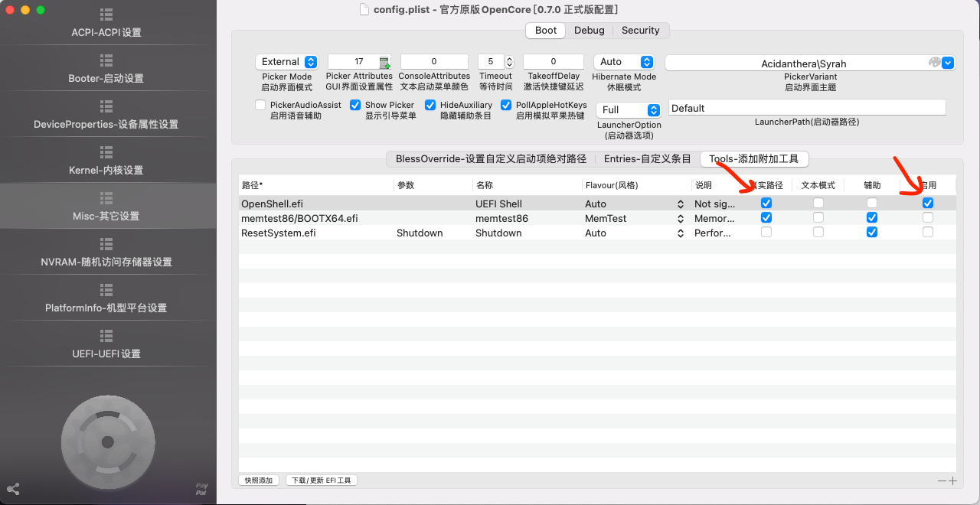Click the 下载/更新 EFI工具 button
Viewport: 980px width, 505px height.
[x=322, y=481]
